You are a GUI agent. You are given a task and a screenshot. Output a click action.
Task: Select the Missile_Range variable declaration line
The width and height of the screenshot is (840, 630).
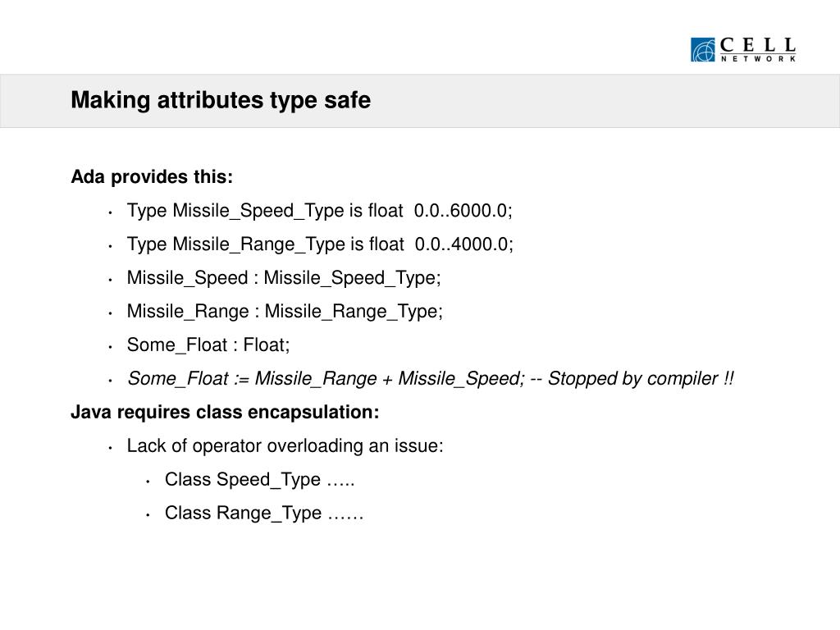tap(285, 311)
